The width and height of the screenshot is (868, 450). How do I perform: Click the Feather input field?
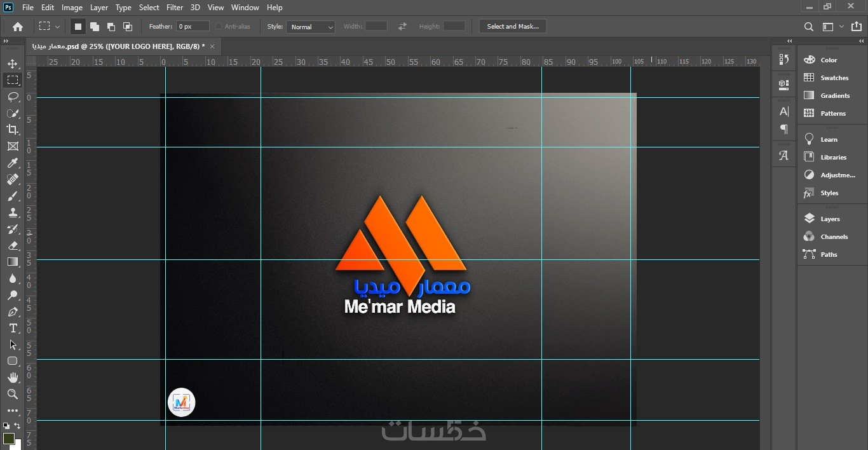coord(193,26)
